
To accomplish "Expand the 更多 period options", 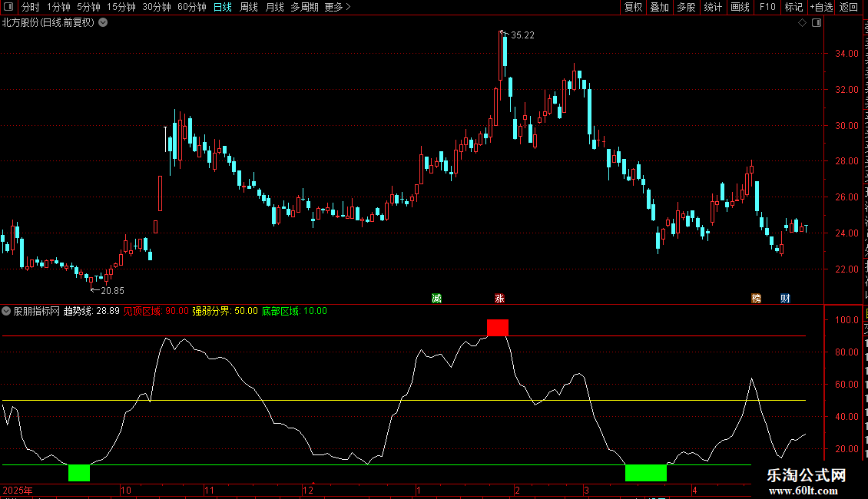I will pos(338,7).
